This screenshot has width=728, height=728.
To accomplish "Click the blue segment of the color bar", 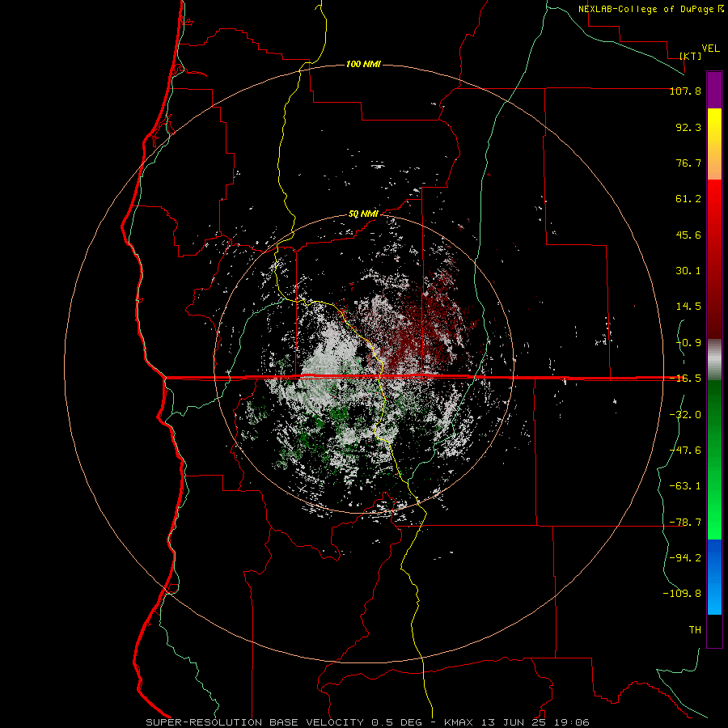I will click(x=714, y=577).
